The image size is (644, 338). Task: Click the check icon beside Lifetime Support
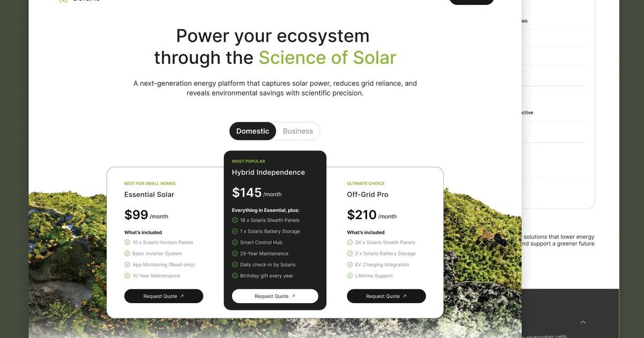(x=350, y=276)
